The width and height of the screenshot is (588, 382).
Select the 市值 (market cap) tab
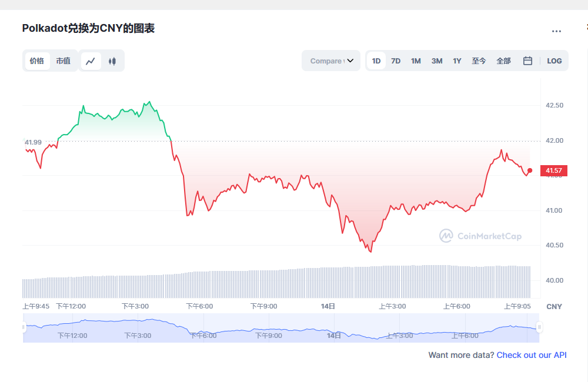coord(64,61)
